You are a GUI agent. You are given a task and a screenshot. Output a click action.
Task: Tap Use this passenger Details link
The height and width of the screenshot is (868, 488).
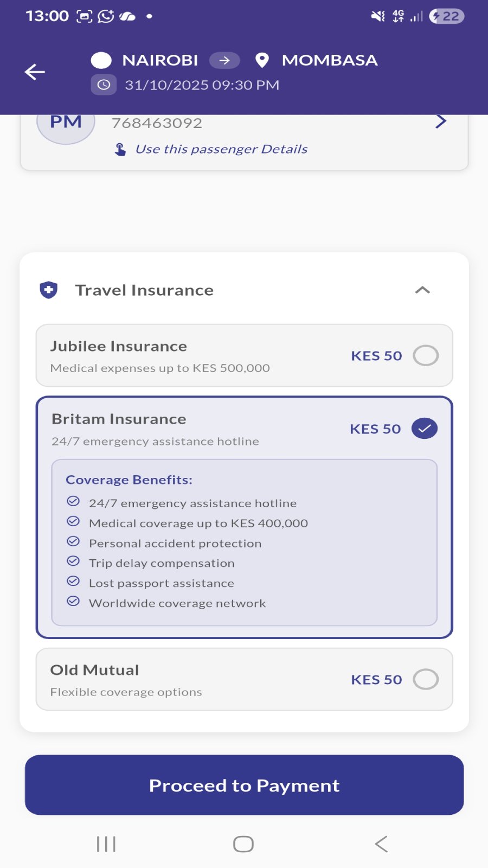coord(221,149)
